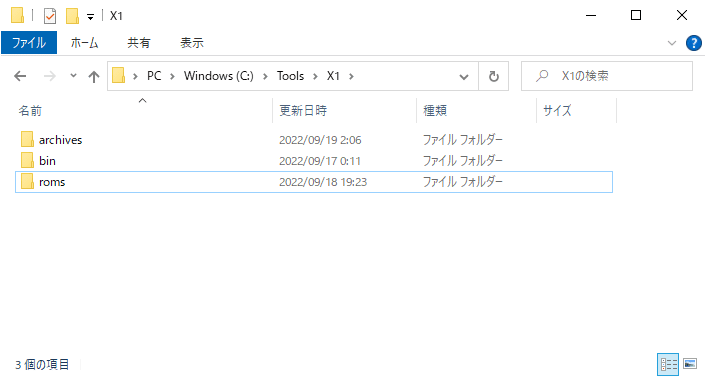Sort by 更新日時 column header
The image size is (706, 377).
303,111
